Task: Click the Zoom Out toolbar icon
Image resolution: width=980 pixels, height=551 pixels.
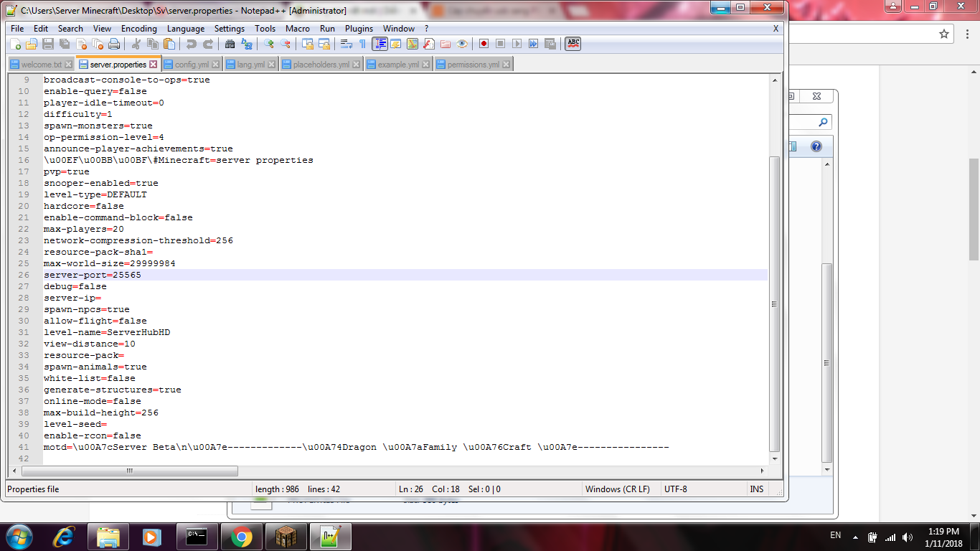Action: pyautogui.click(x=286, y=44)
